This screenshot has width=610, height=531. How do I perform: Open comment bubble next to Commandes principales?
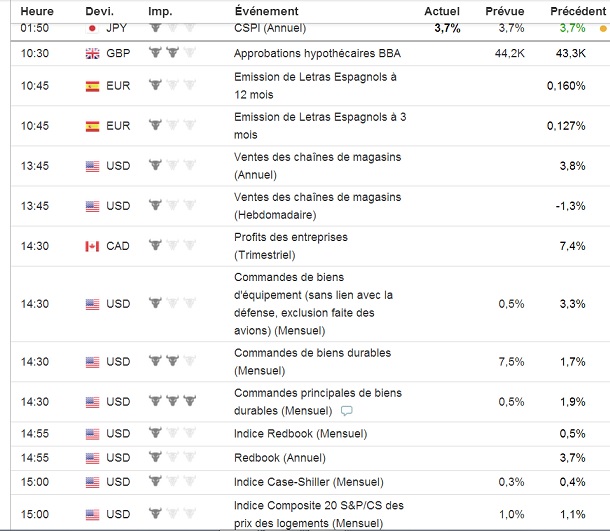347,411
